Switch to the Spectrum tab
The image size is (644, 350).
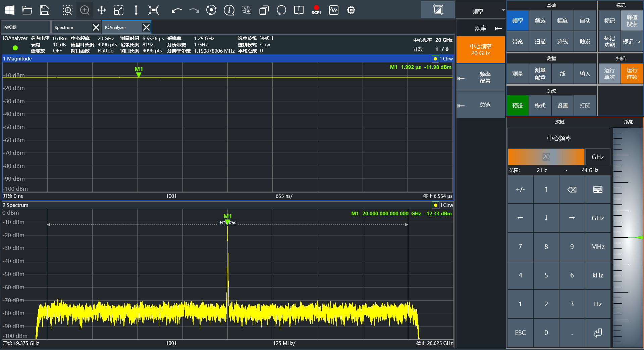coord(71,27)
